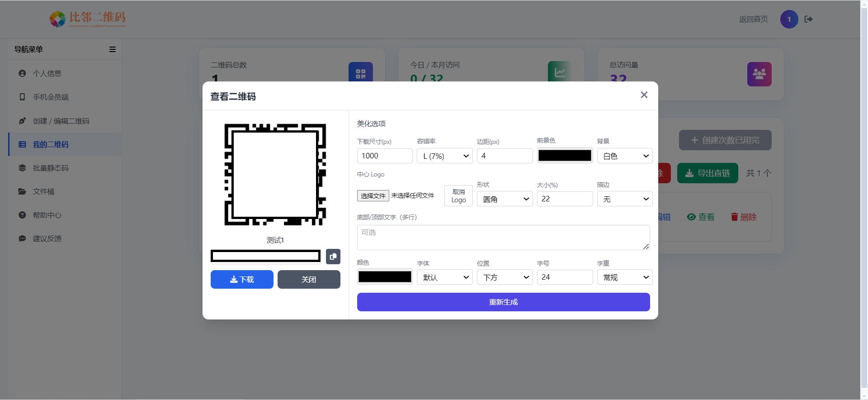Viewport: 868px width, 400px height.
Task: Click the 删除 trash button in the row
Action: click(744, 217)
